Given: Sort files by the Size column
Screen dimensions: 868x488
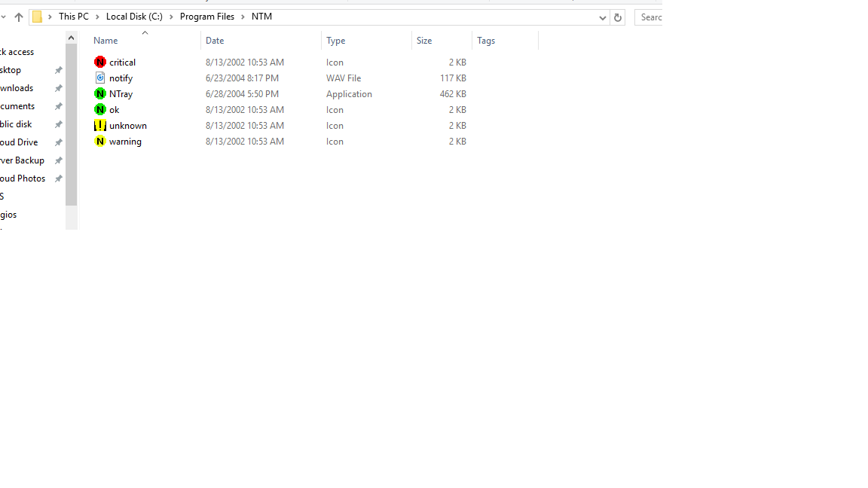Looking at the screenshot, I should click(424, 41).
